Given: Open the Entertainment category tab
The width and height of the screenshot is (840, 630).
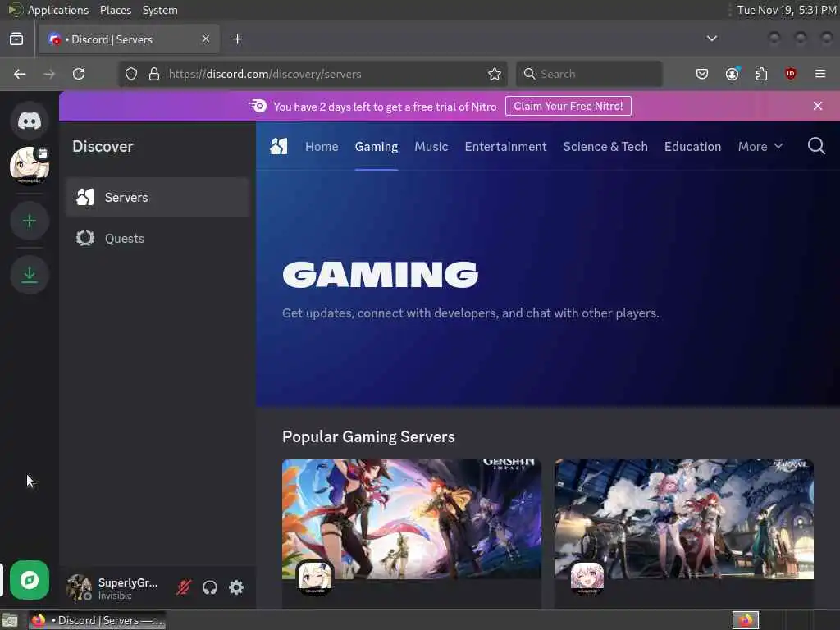Looking at the screenshot, I should [505, 146].
